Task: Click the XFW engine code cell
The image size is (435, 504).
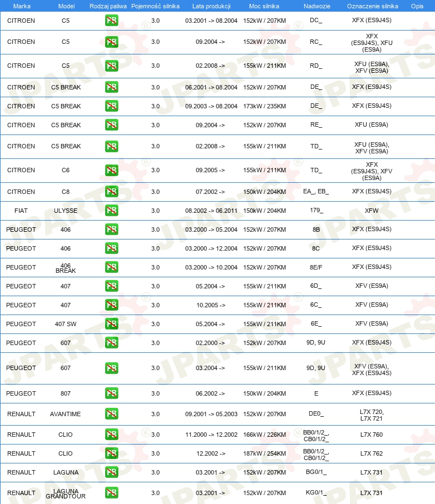Action: [372, 211]
